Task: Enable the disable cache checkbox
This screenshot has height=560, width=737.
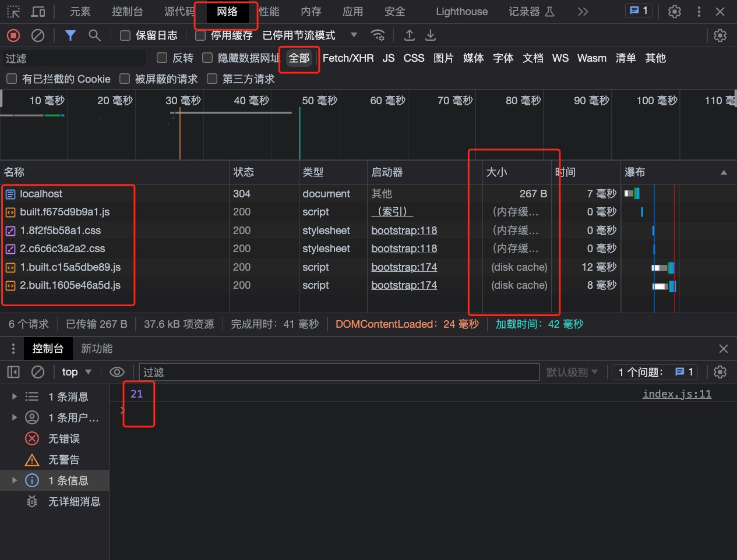Action: (x=200, y=36)
